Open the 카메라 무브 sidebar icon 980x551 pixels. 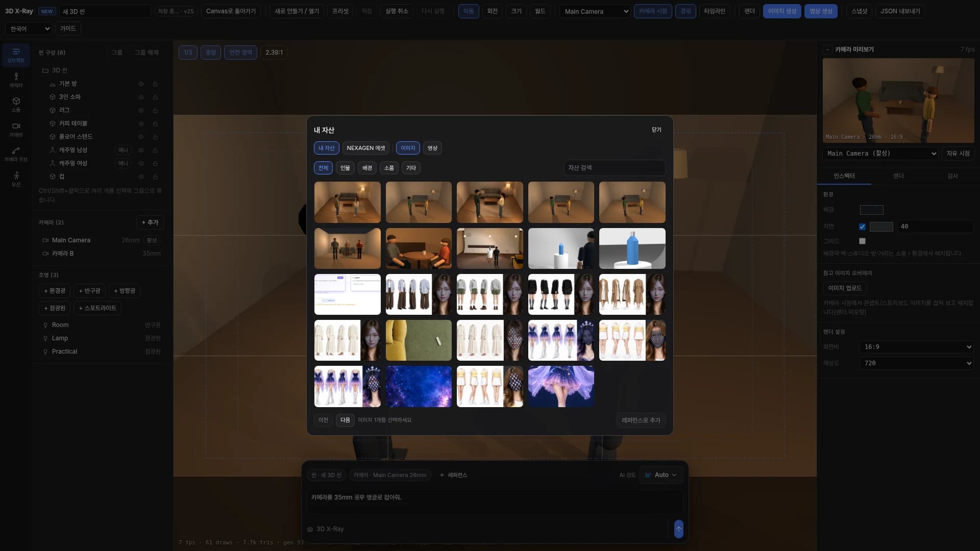click(x=16, y=154)
